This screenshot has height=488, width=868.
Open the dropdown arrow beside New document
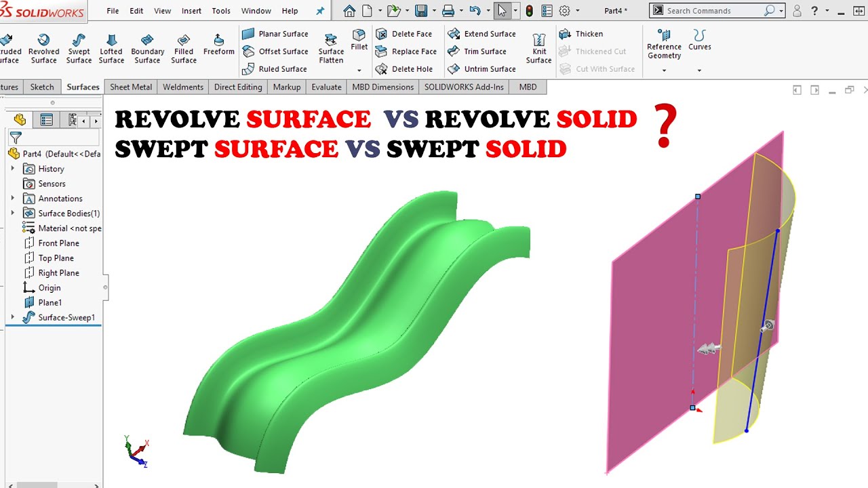pyautogui.click(x=380, y=11)
